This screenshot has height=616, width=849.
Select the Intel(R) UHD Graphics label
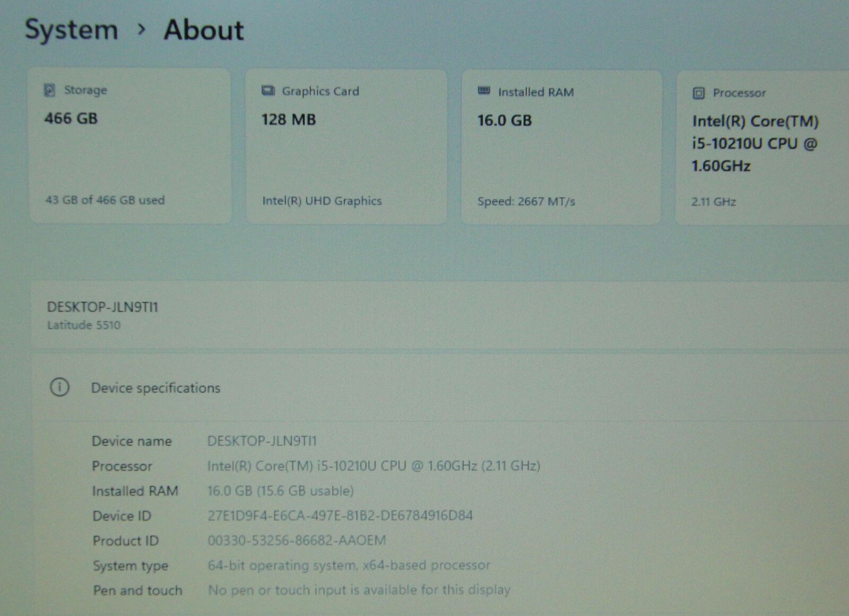point(322,201)
